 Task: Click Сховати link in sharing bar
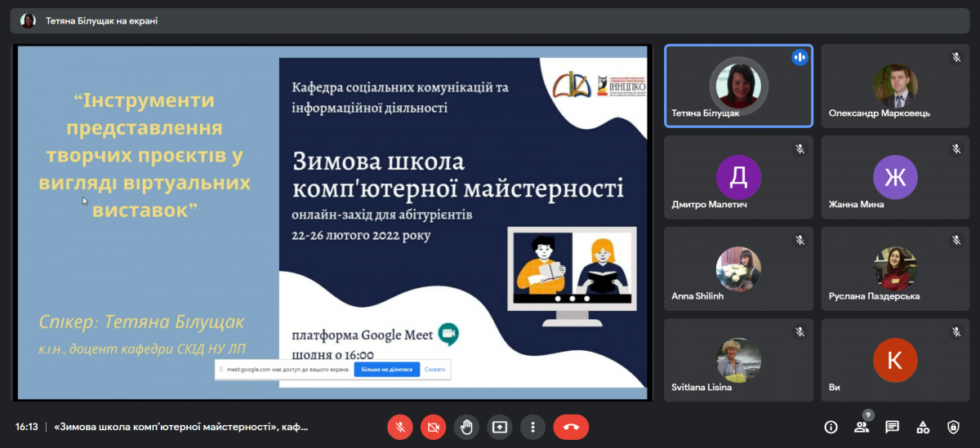(x=435, y=370)
